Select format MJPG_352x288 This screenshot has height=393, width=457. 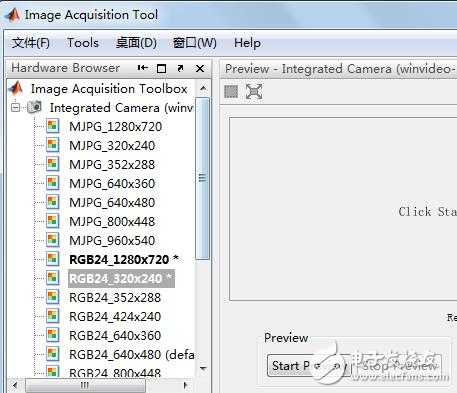click(x=112, y=165)
